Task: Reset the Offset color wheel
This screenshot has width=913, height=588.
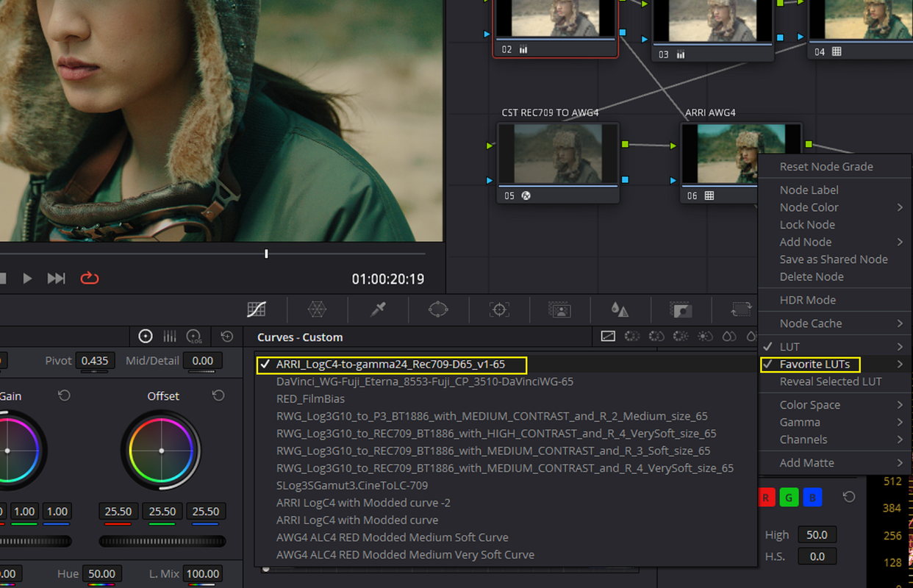Action: click(218, 395)
